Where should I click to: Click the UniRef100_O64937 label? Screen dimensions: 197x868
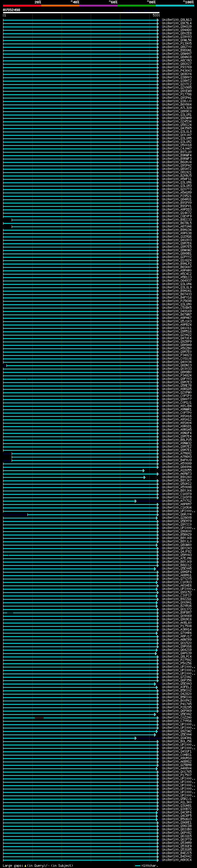tap(177, 280)
